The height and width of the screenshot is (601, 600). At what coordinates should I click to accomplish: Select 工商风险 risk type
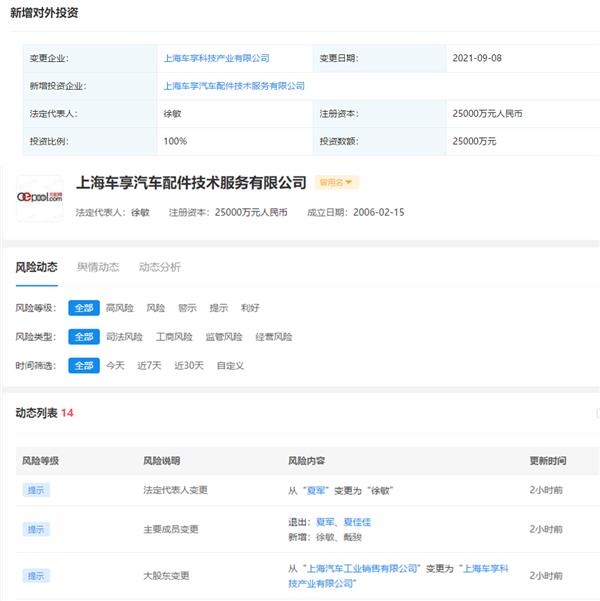(x=174, y=337)
